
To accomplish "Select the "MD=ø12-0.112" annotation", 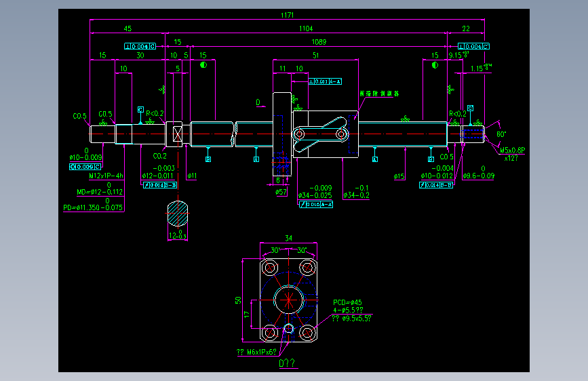I will click(x=100, y=192).
